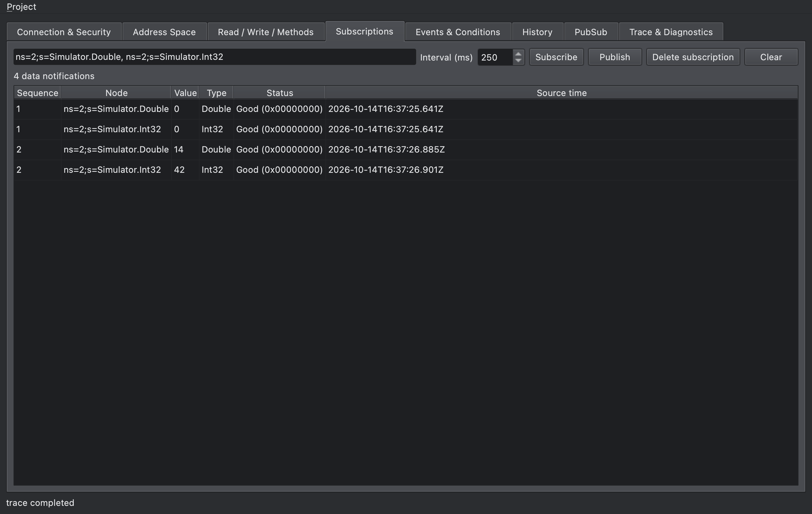Increase the interval with up arrow

(x=518, y=53)
